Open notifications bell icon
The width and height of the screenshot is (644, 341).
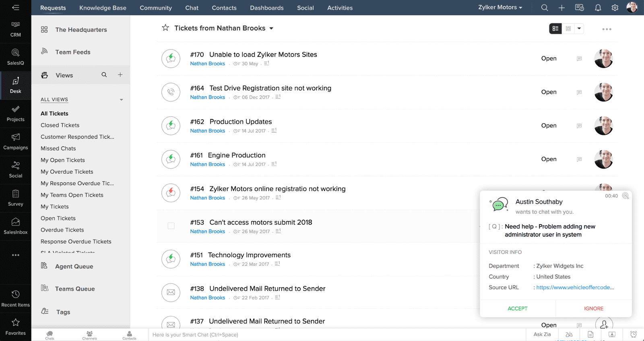point(598,8)
